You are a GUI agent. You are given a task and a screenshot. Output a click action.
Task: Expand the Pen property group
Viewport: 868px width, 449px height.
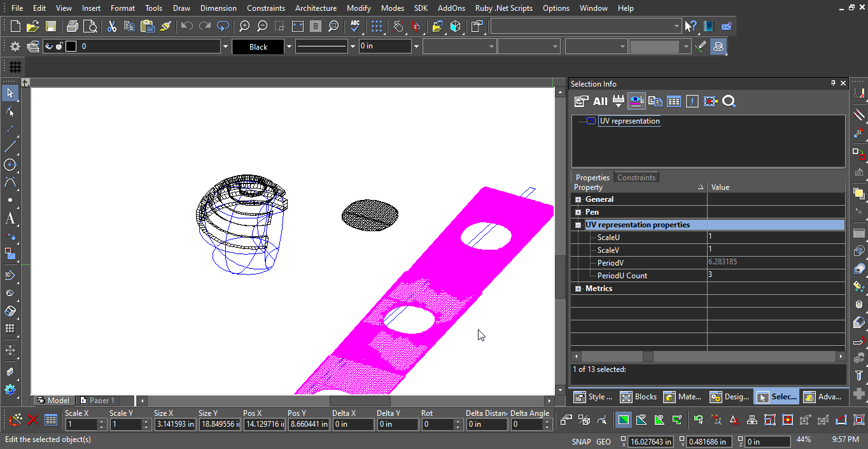tap(578, 212)
